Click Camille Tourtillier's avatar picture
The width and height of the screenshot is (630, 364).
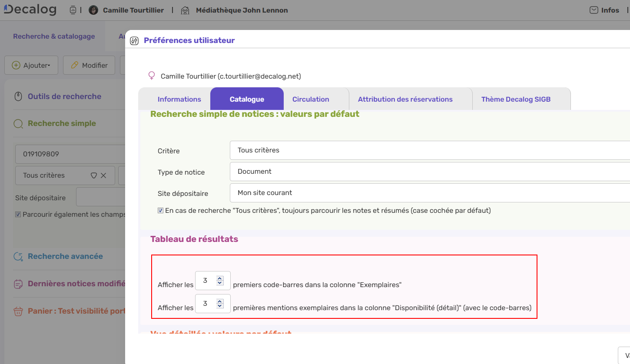click(93, 10)
